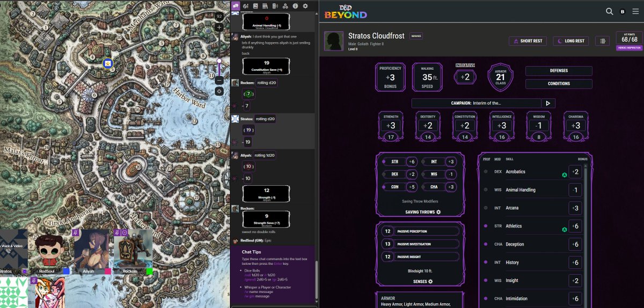Viewport: 644px width, 308px height.
Task: Click Passive Investigation 13 row
Action: click(x=420, y=244)
